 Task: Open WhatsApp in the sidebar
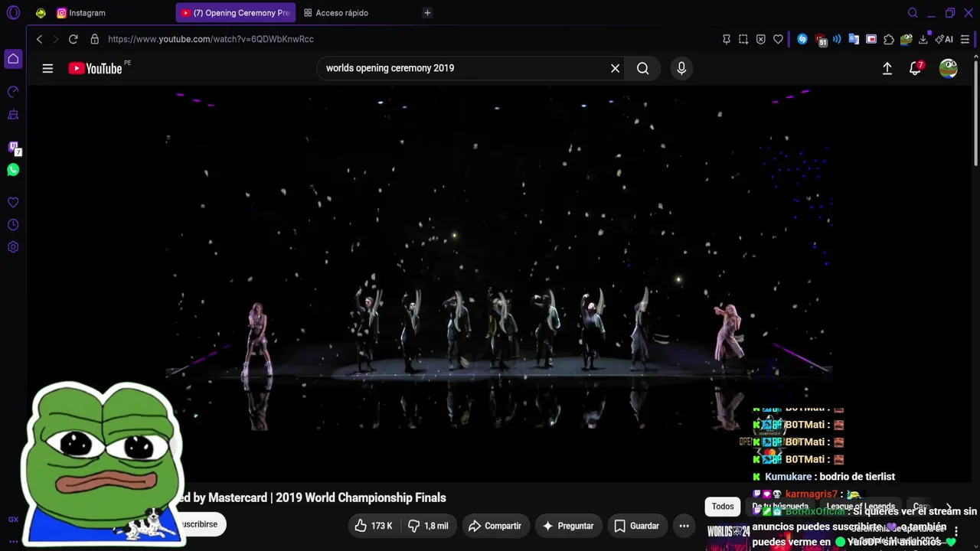coord(13,170)
